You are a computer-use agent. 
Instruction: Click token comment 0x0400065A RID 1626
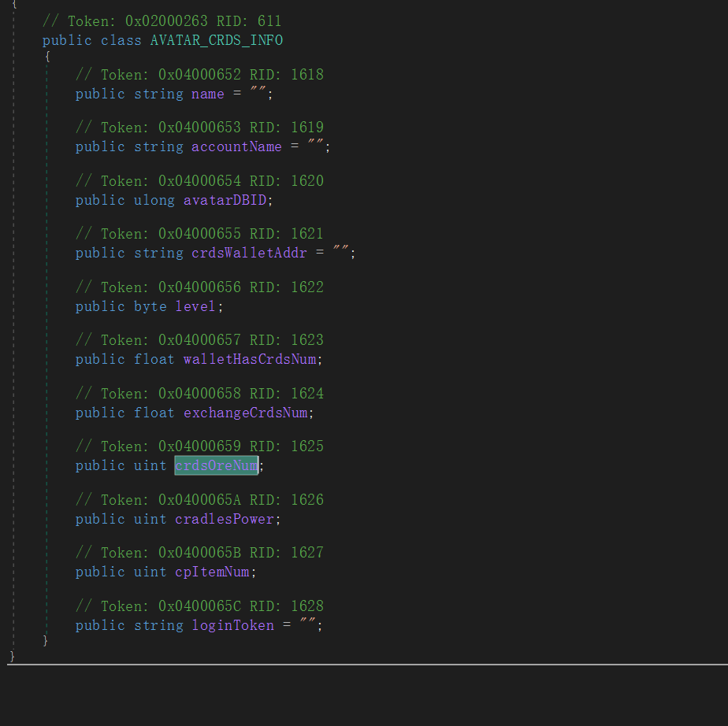(199, 500)
